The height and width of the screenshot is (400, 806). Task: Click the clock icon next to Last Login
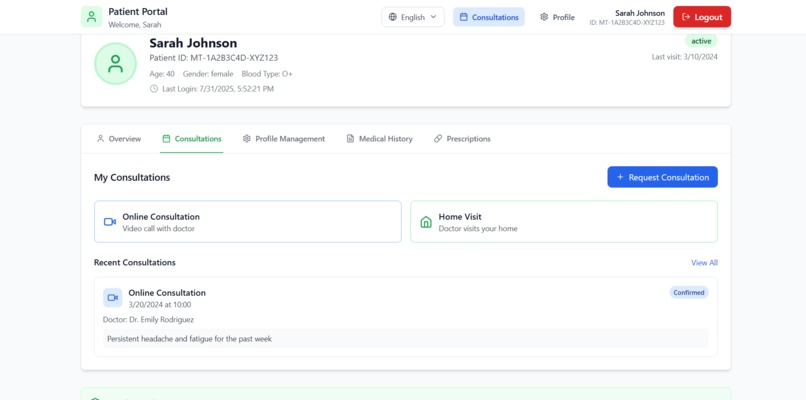click(x=154, y=88)
